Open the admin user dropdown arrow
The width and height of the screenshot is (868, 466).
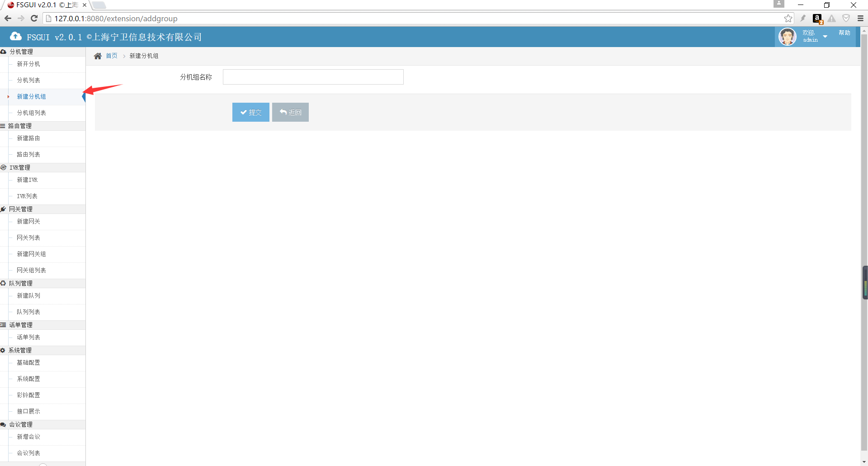pos(825,37)
